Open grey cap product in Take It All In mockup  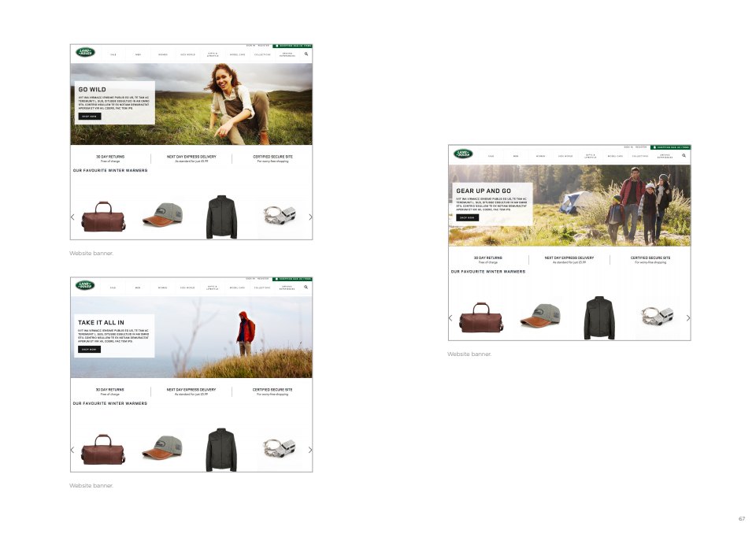163,447
